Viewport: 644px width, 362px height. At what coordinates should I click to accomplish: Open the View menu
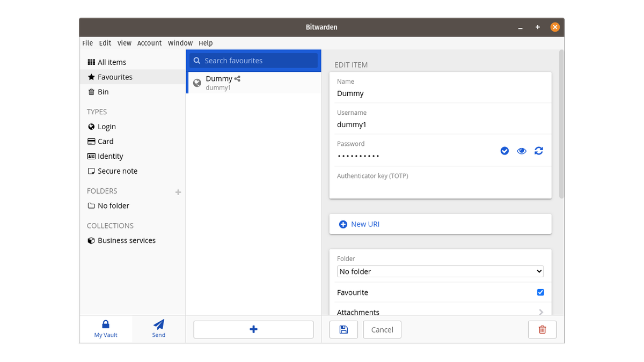click(x=124, y=43)
